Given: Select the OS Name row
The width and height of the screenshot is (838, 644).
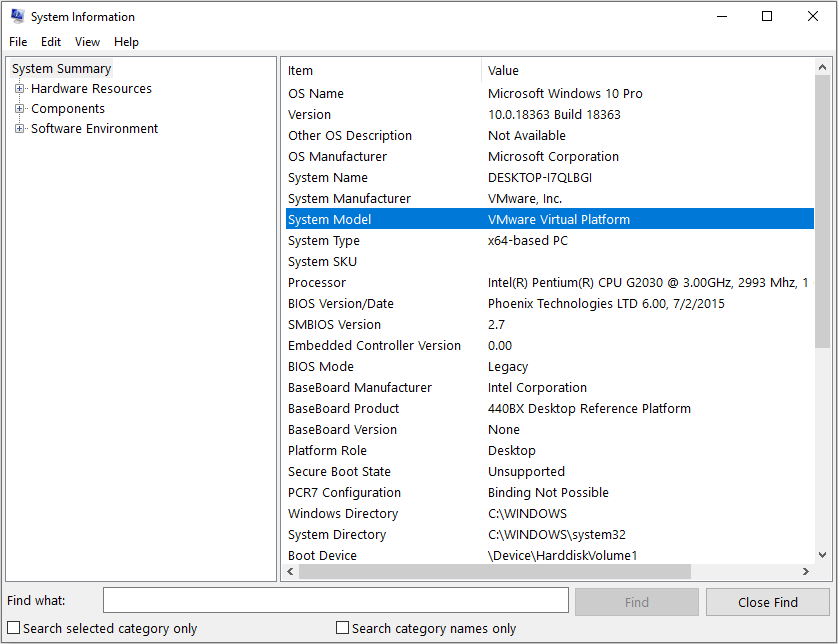Looking at the screenshot, I should tap(550, 94).
